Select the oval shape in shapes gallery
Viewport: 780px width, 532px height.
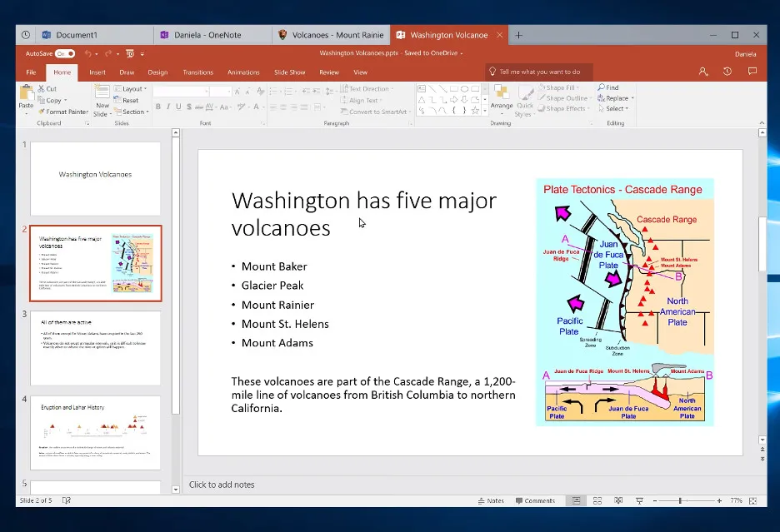click(x=465, y=89)
